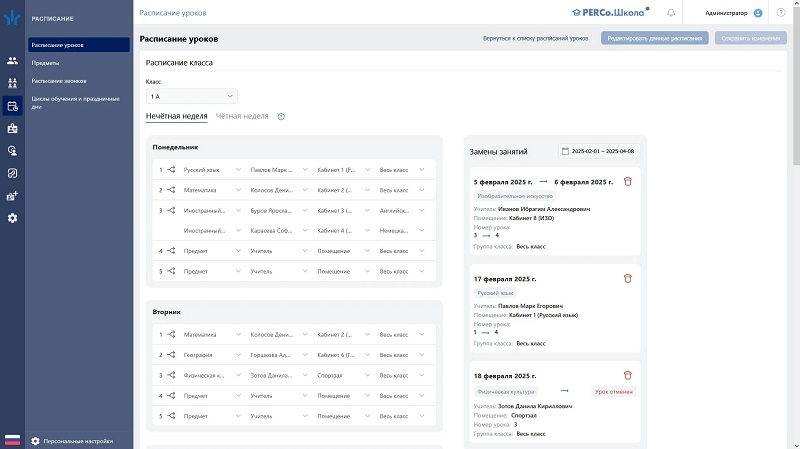
Task: Delete the 18 февраля 2025 substitution
Action: point(627,374)
